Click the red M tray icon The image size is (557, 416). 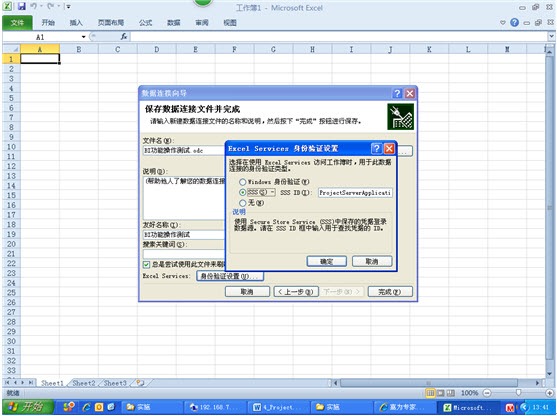pos(510,407)
